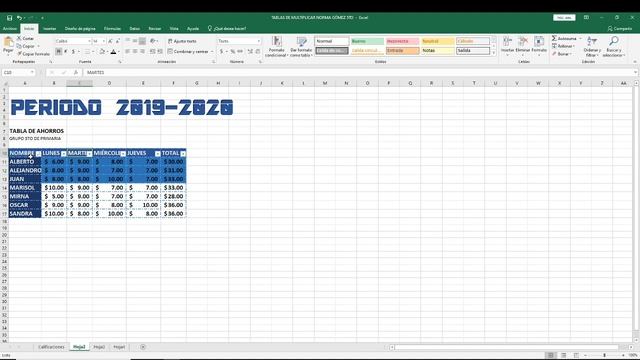Click the Copiar icon
This screenshot has height=360, width=640.
point(19,46)
